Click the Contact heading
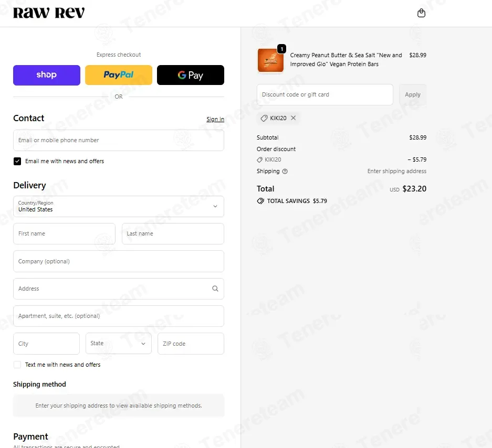This screenshot has height=448, width=492. pos(28,118)
